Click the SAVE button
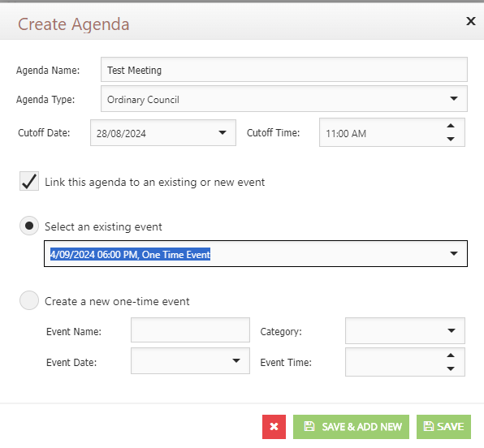The image size is (484, 448). pos(443,427)
